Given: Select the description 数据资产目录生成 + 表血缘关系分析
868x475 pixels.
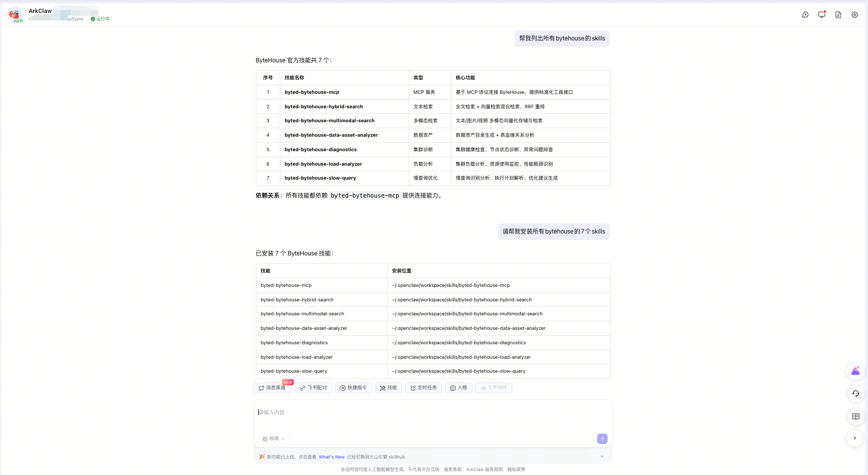Looking at the screenshot, I should click(x=495, y=135).
